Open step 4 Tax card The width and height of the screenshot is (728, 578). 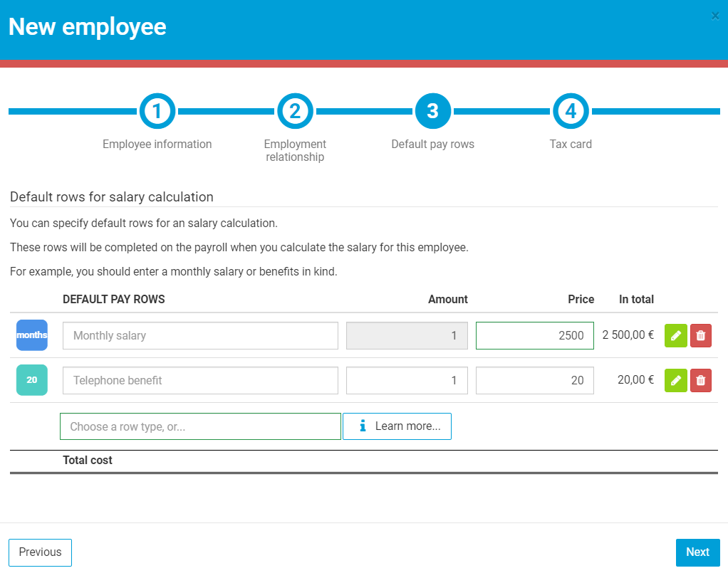[571, 111]
